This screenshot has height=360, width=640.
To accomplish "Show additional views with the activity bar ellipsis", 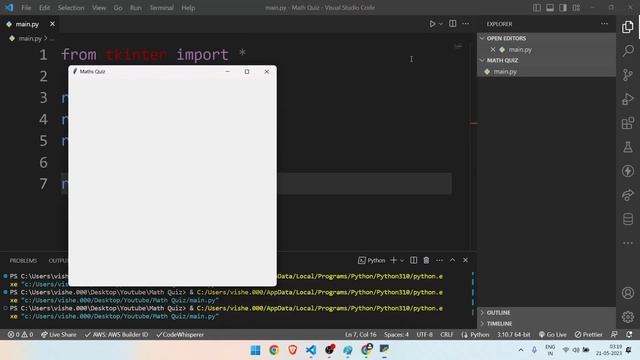I will (628, 243).
